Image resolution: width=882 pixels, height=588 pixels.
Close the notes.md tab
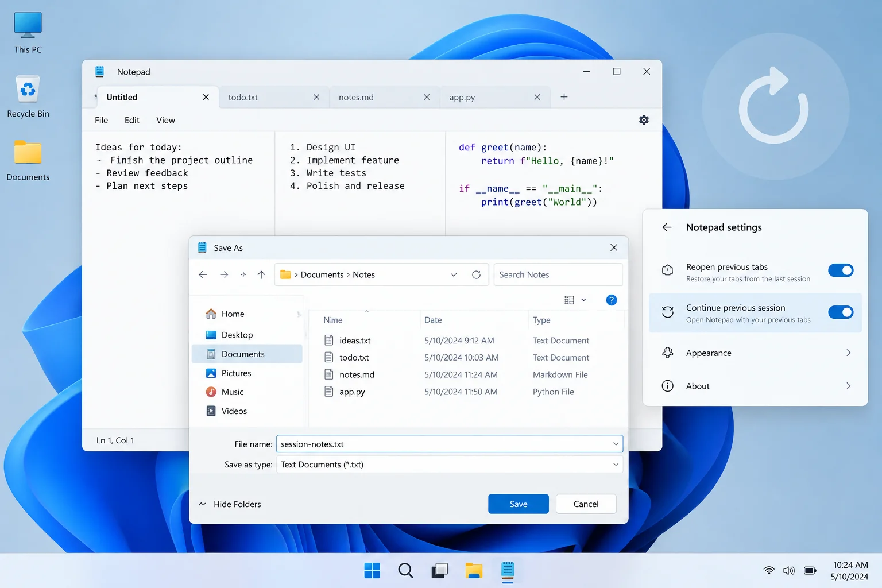(427, 97)
